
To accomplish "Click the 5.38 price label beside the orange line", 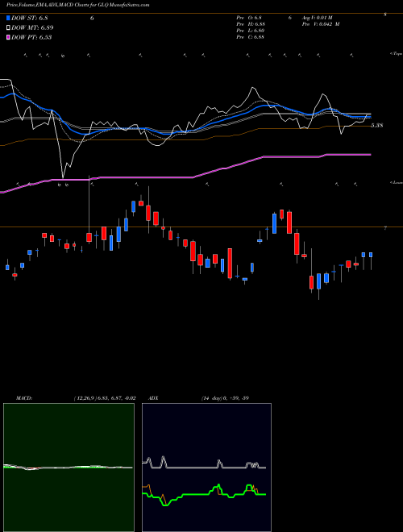I will coord(377,125).
